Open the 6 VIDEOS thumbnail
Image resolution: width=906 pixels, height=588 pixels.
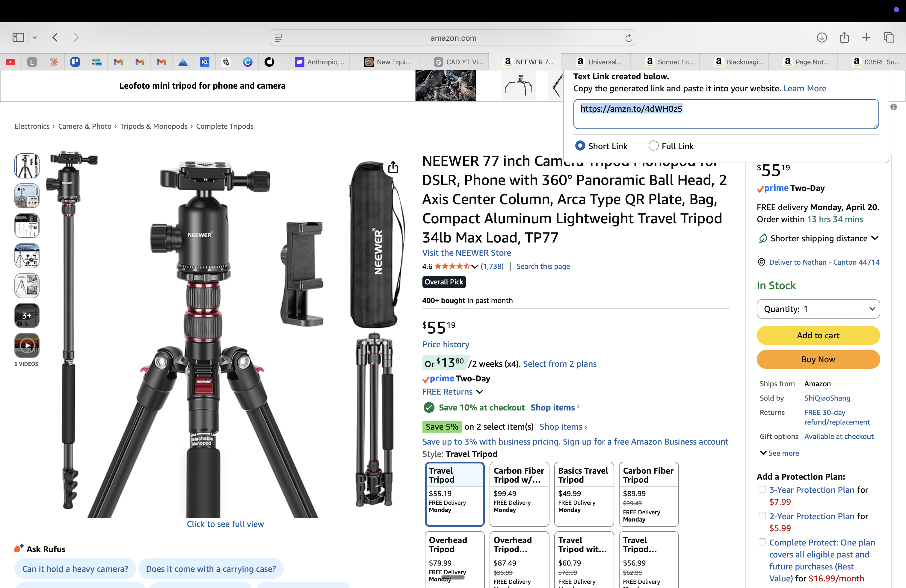pos(27,345)
